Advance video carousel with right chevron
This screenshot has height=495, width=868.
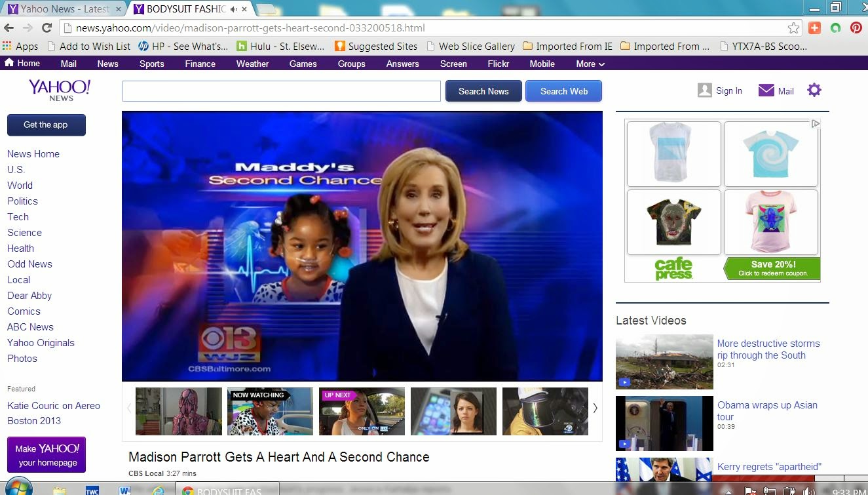595,408
